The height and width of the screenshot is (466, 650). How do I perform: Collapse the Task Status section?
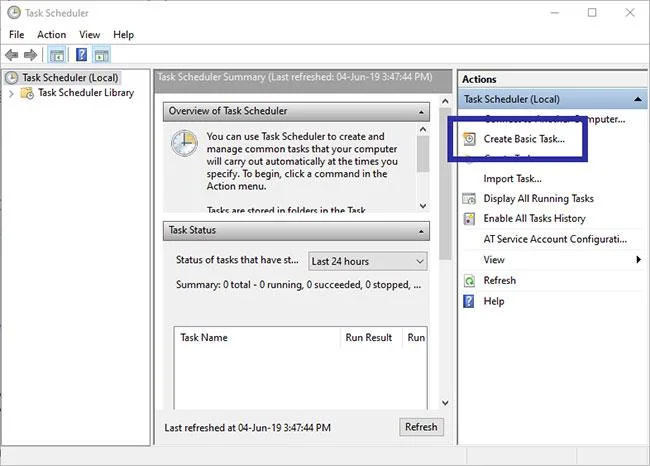click(421, 231)
